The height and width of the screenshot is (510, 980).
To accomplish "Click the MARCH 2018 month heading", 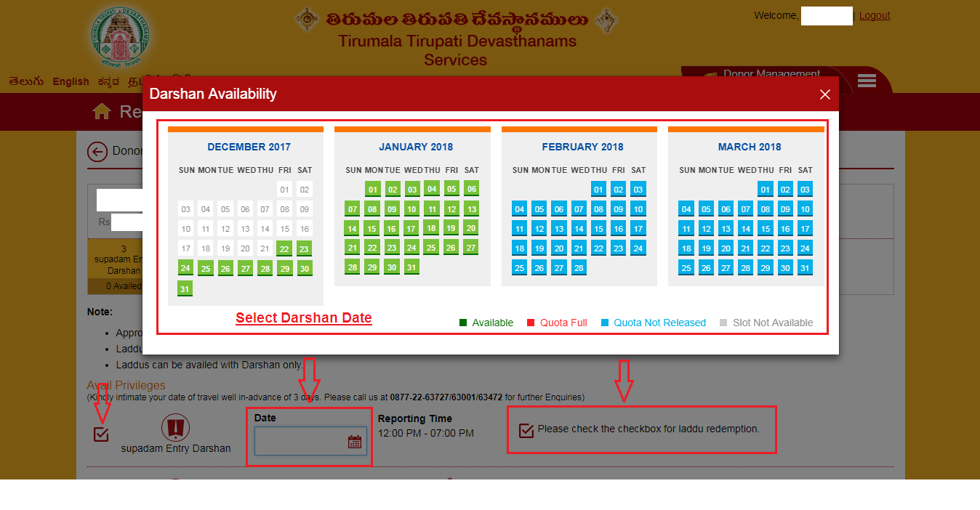I will pyautogui.click(x=750, y=147).
